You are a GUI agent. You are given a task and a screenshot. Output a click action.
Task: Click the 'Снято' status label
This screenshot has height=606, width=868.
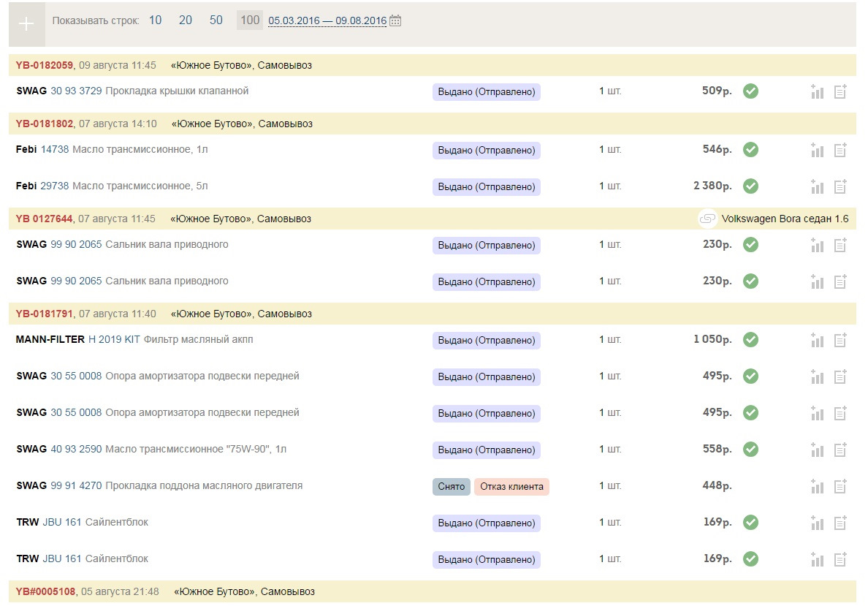pyautogui.click(x=452, y=487)
